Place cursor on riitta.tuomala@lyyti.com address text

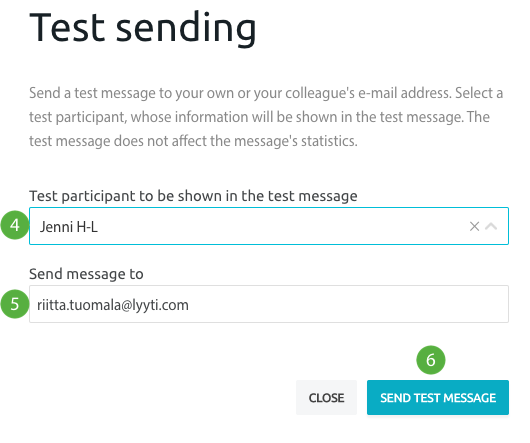pyautogui.click(x=113, y=305)
